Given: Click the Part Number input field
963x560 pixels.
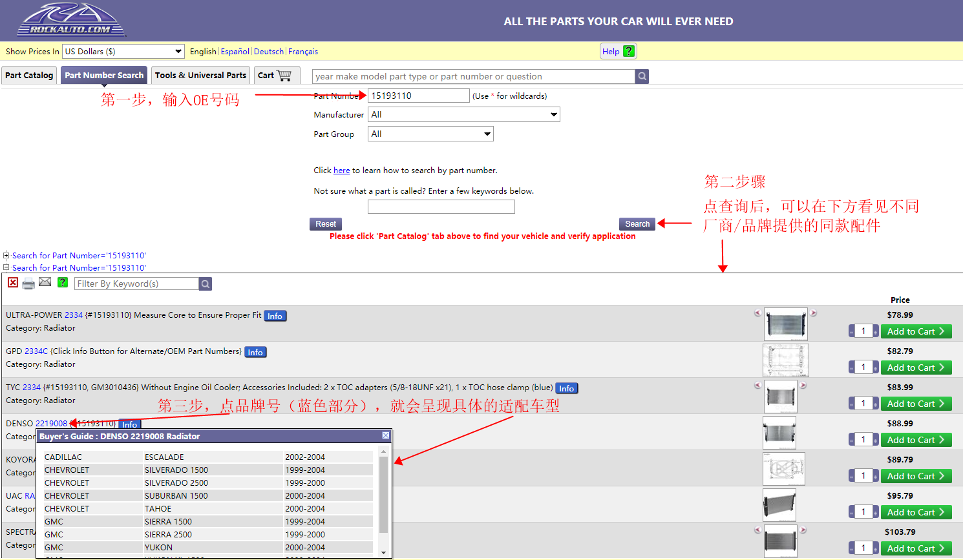Looking at the screenshot, I should tap(419, 96).
